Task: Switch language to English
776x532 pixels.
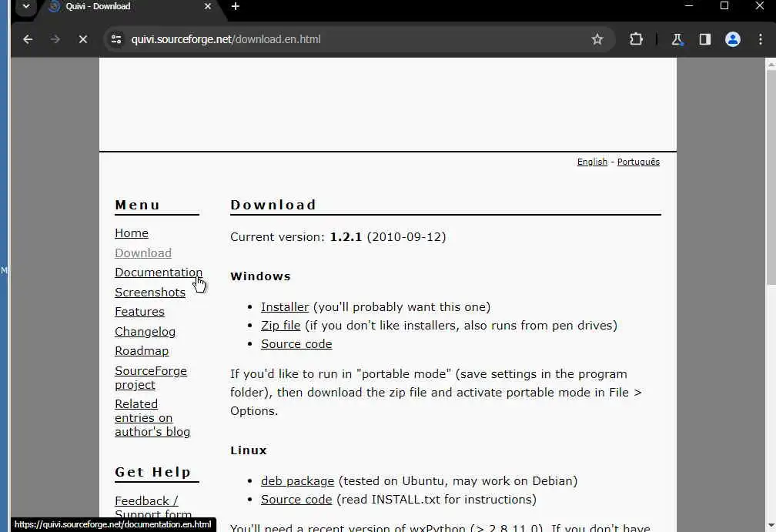Action: [592, 162]
